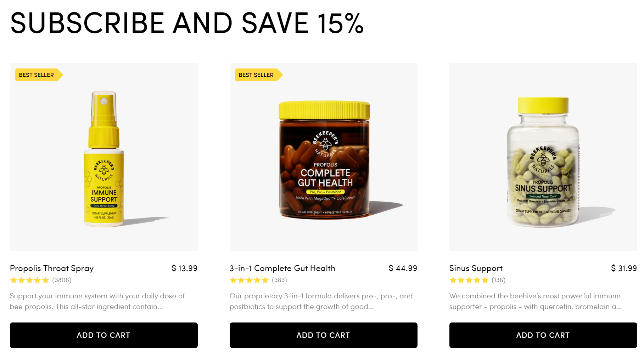
Task: Open the Complete Gut Health jar image
Action: 324,157
